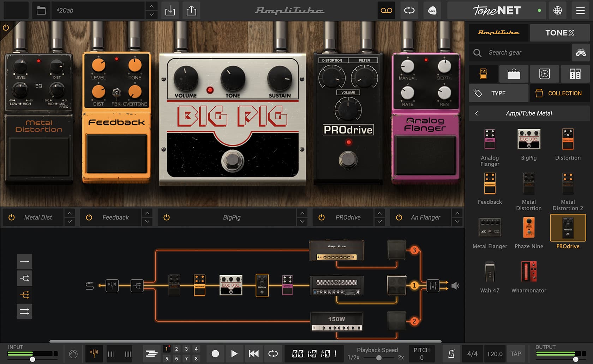The width and height of the screenshot is (593, 364).
Task: Click the save preset download icon
Action: 170,11
